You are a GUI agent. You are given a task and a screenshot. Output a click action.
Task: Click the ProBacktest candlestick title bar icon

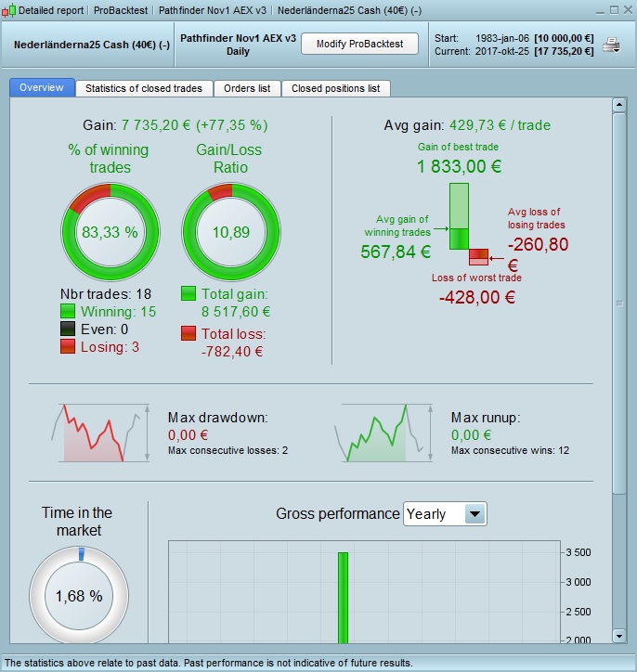tap(8, 10)
